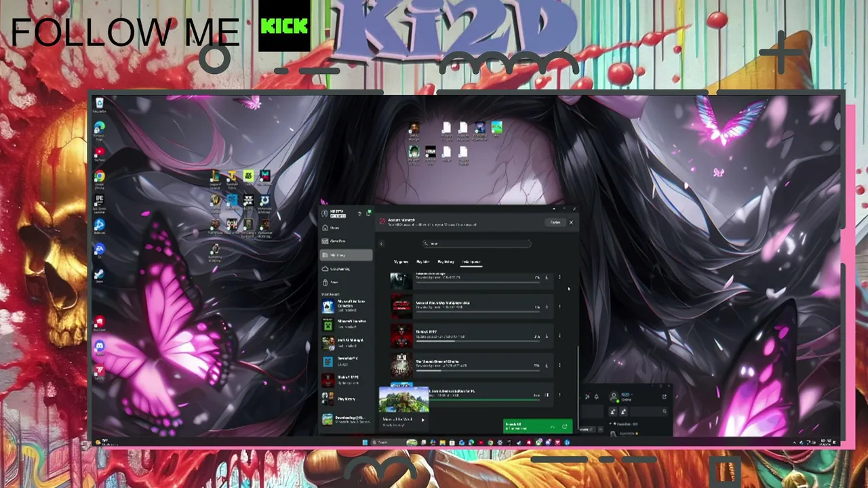The height and width of the screenshot is (488, 868).
Task: Open the EA app desktop icon
Action: point(100,251)
